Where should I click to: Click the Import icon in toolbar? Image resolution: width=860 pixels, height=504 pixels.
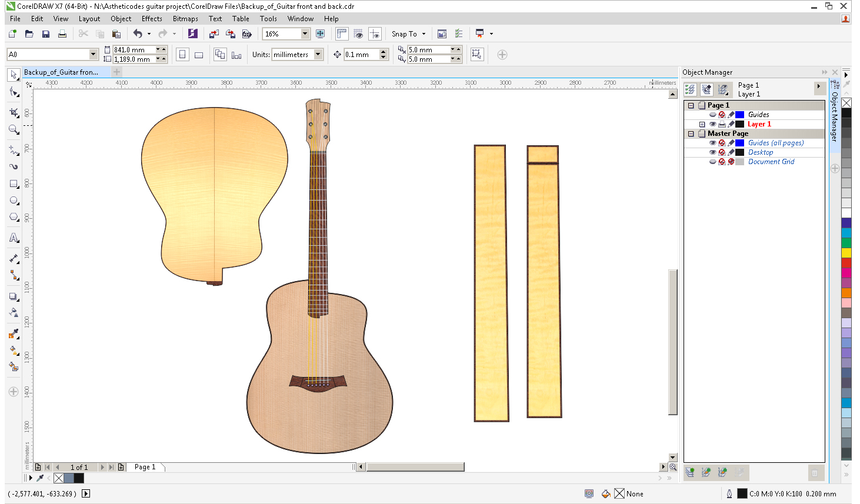coord(214,34)
